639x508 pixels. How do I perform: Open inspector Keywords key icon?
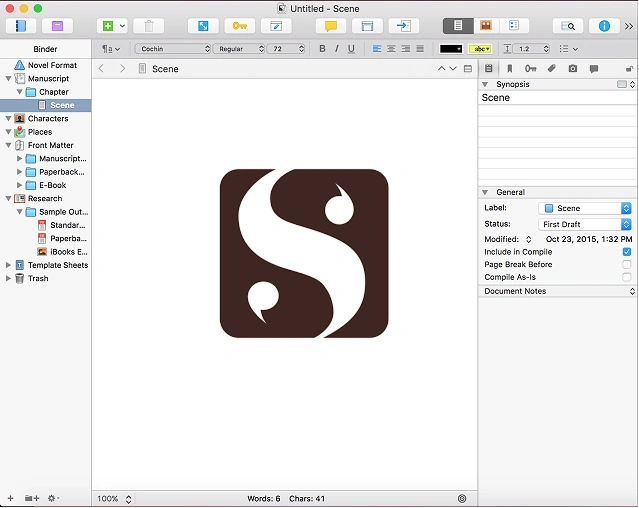[530, 68]
